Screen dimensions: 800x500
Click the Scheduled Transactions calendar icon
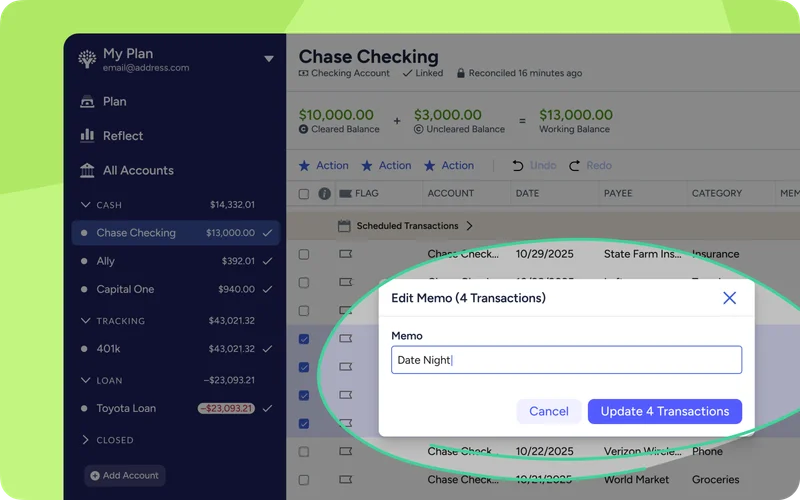pyautogui.click(x=344, y=226)
